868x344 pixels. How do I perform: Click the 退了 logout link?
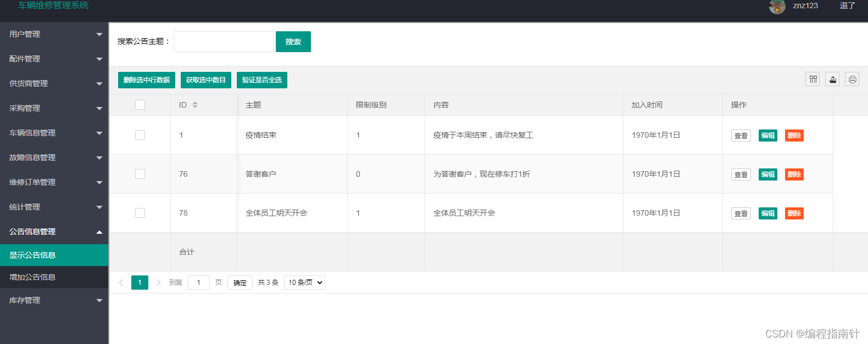click(848, 5)
